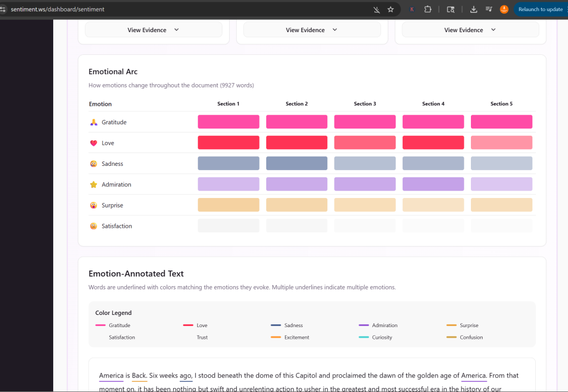Click Relaunch to update button
Screen dimensions: 568x392
(x=540, y=9)
